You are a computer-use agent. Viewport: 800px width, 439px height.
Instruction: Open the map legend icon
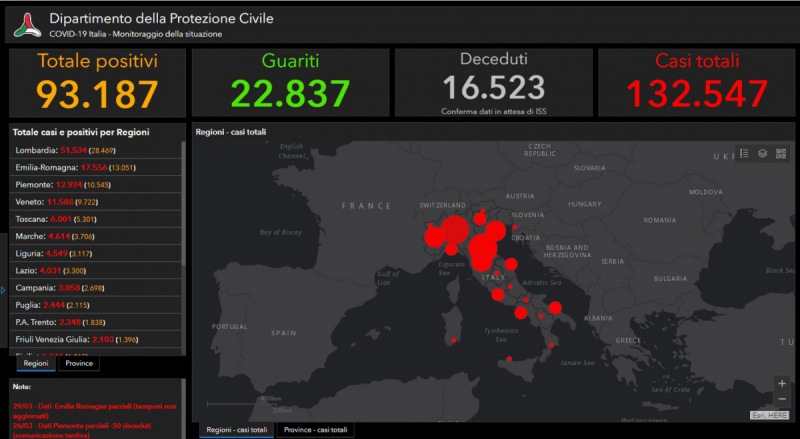[745, 153]
